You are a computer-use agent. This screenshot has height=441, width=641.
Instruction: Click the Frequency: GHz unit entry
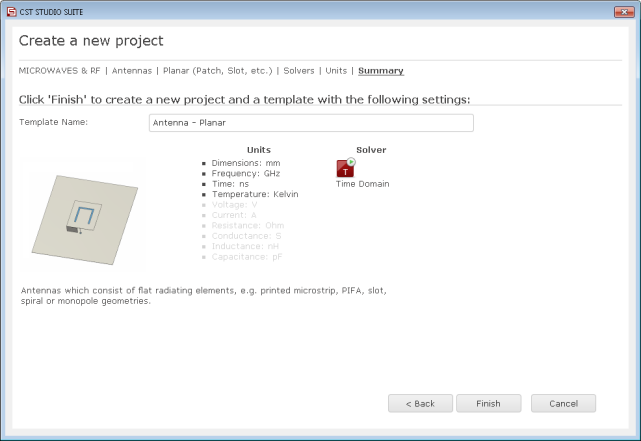pos(246,174)
